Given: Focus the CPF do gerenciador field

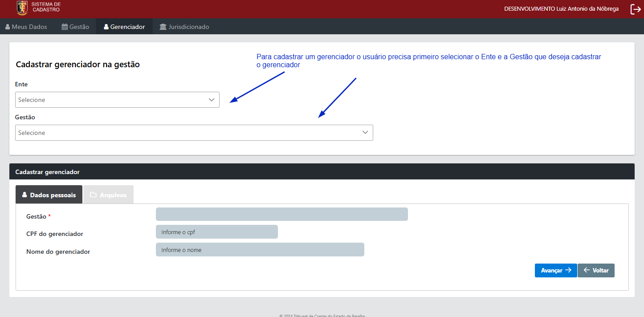Looking at the screenshot, I should (x=217, y=232).
